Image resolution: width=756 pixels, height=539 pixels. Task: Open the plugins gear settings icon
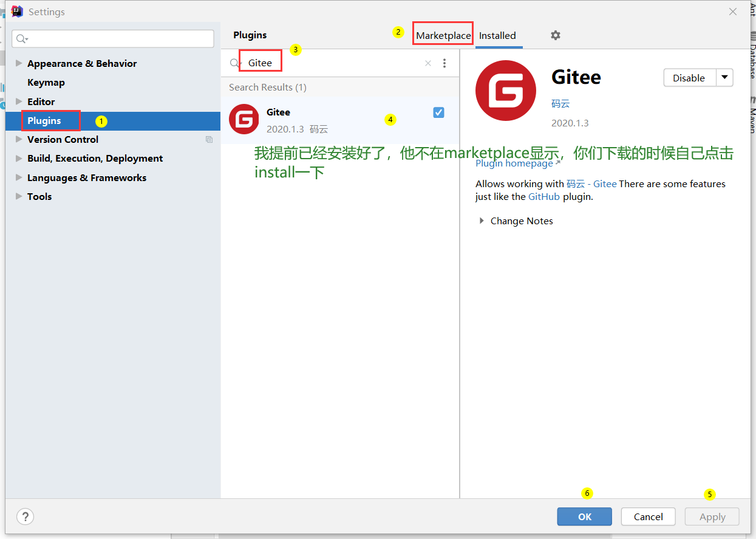click(x=555, y=35)
